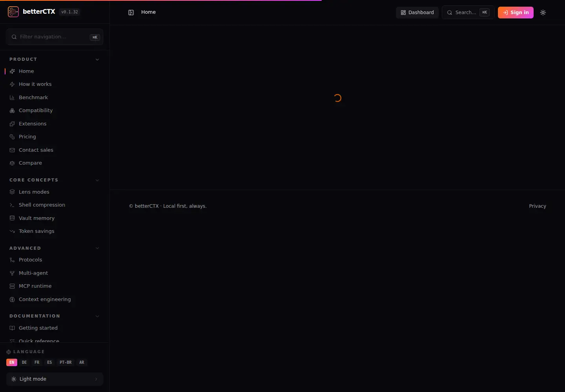Collapse the Documentation section chevron
This screenshot has width=565, height=392.
click(x=97, y=316)
